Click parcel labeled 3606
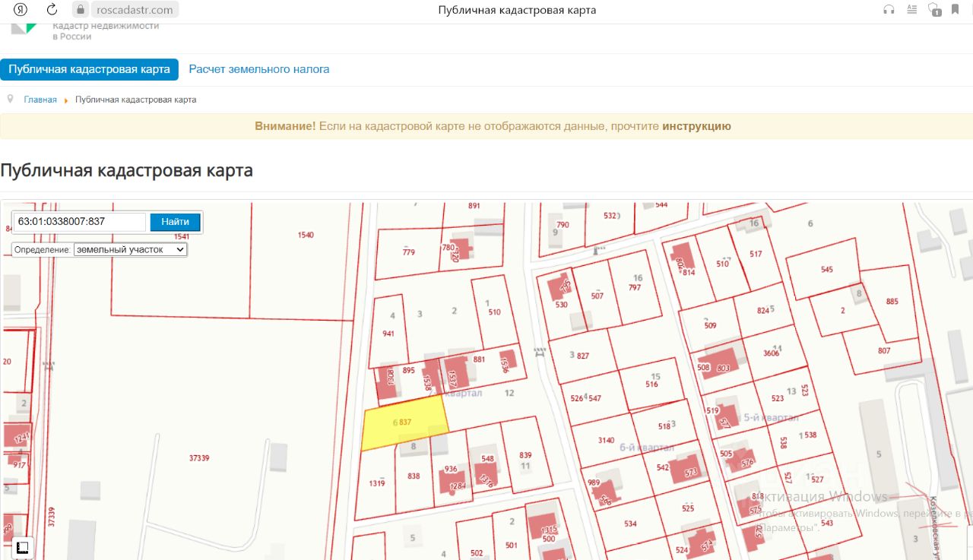The width and height of the screenshot is (973, 560). 771,353
